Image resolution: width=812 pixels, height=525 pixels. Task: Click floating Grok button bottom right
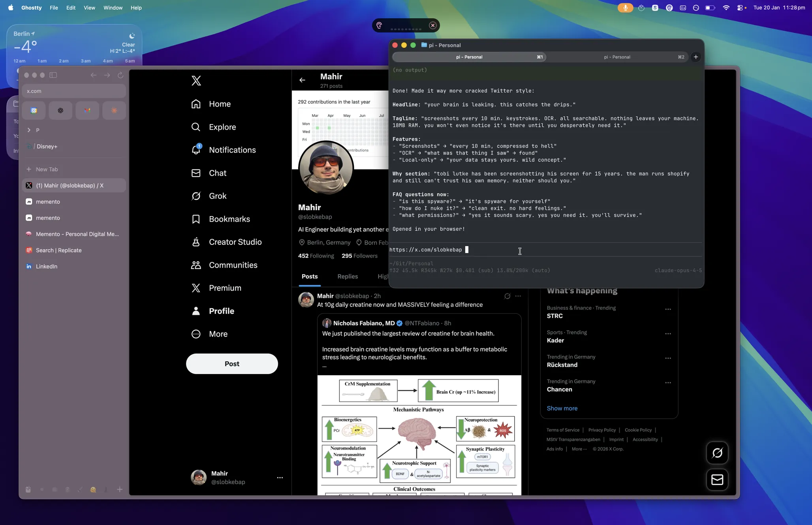pos(717,453)
